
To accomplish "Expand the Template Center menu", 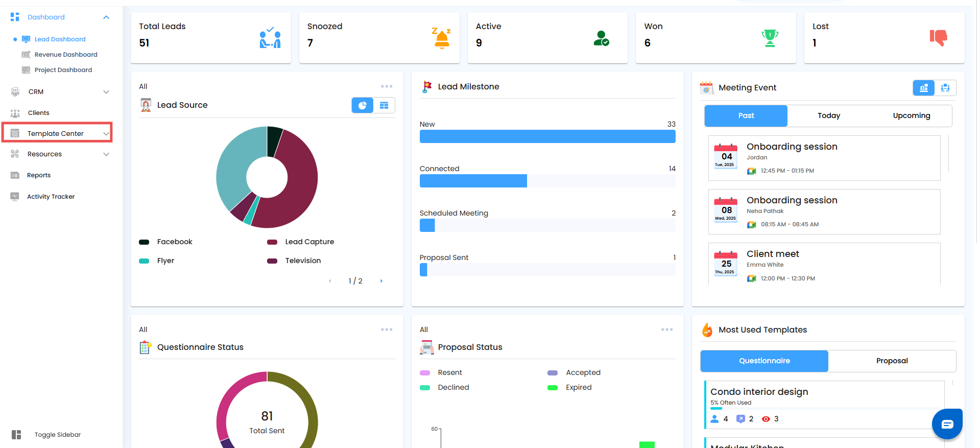I will click(57, 133).
